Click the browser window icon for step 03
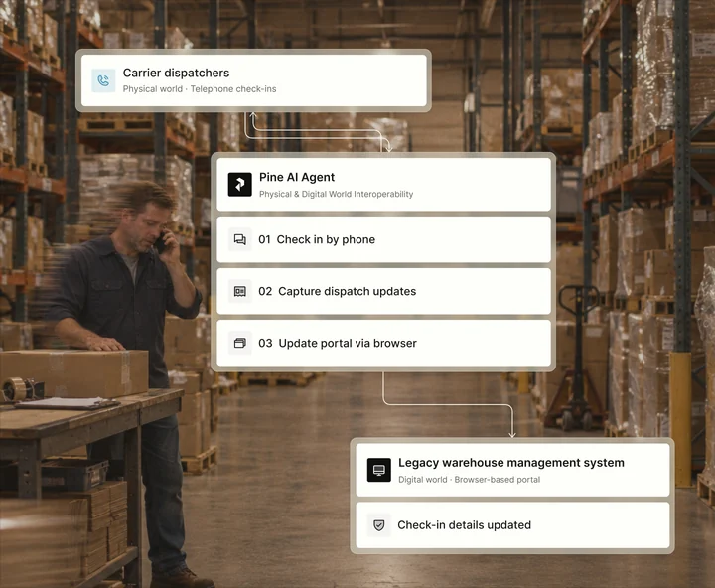The image size is (715, 588). coord(240,343)
